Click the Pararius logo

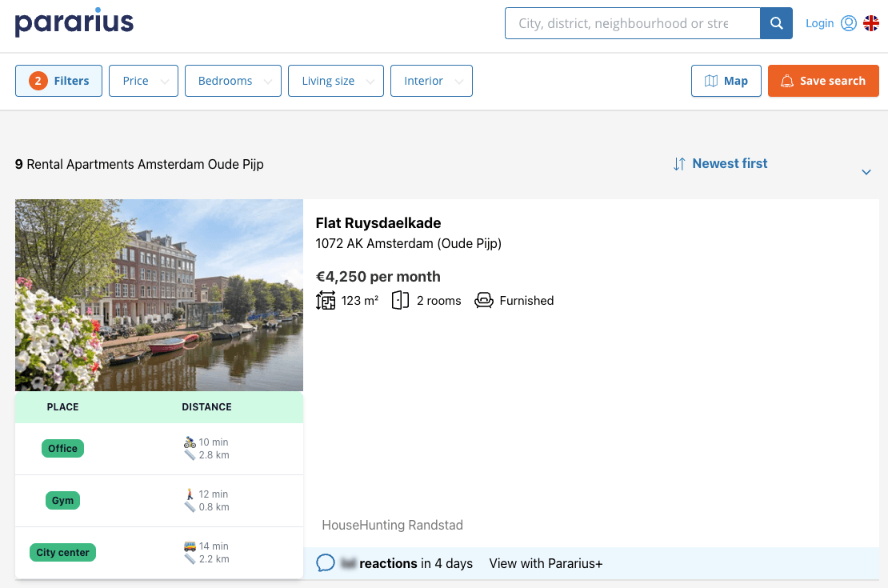tap(74, 22)
